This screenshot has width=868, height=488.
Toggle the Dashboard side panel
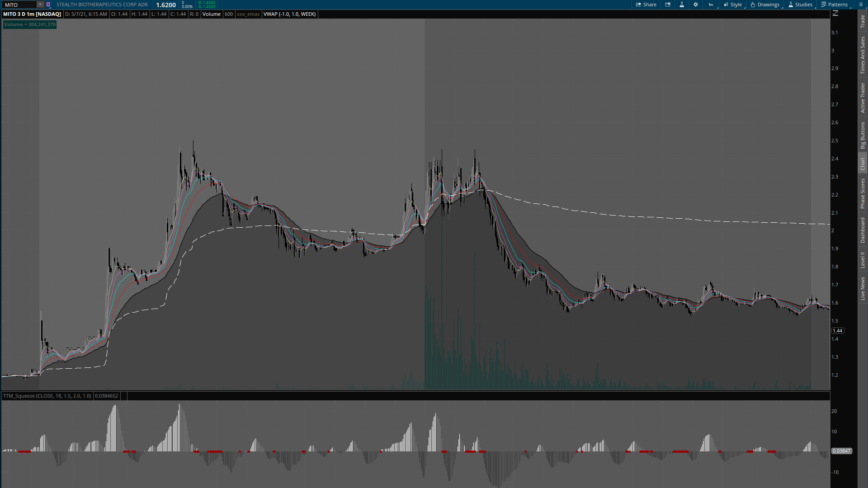coord(863,230)
